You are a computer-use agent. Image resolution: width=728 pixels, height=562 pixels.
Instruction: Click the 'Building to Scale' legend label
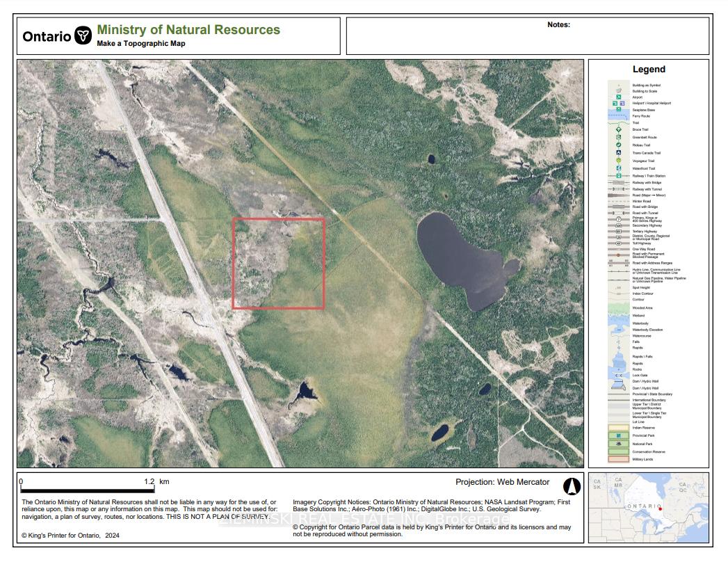click(x=645, y=91)
